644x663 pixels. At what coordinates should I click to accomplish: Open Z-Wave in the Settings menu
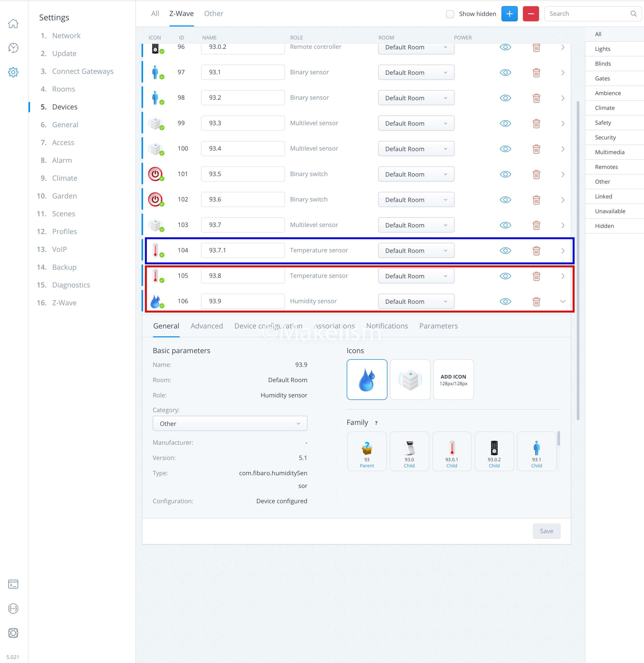[x=64, y=303]
